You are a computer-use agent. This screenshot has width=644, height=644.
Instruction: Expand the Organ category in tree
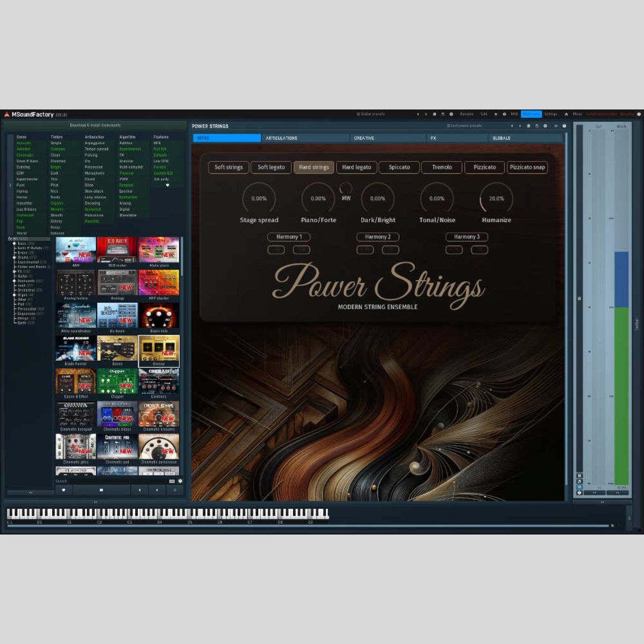[14, 295]
